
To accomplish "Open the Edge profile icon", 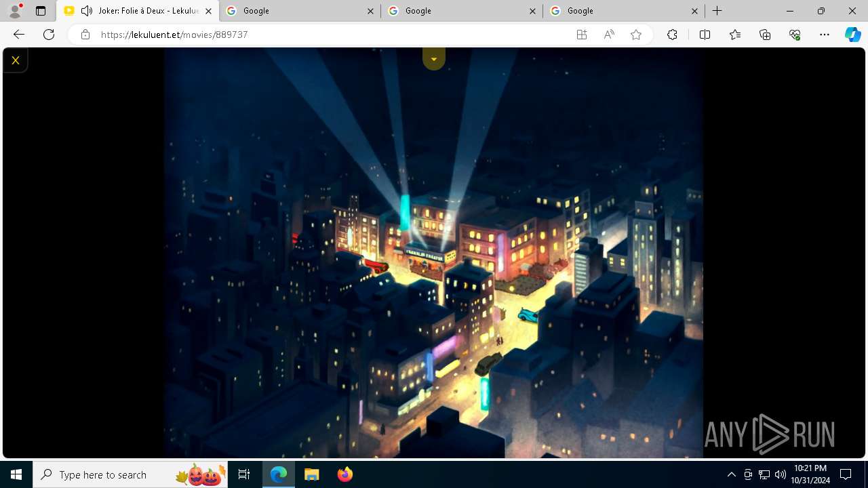I will coord(15,11).
